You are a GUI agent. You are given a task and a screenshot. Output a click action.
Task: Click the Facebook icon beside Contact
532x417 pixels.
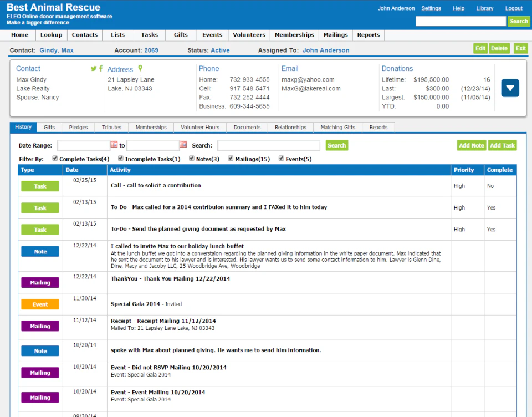click(x=100, y=68)
